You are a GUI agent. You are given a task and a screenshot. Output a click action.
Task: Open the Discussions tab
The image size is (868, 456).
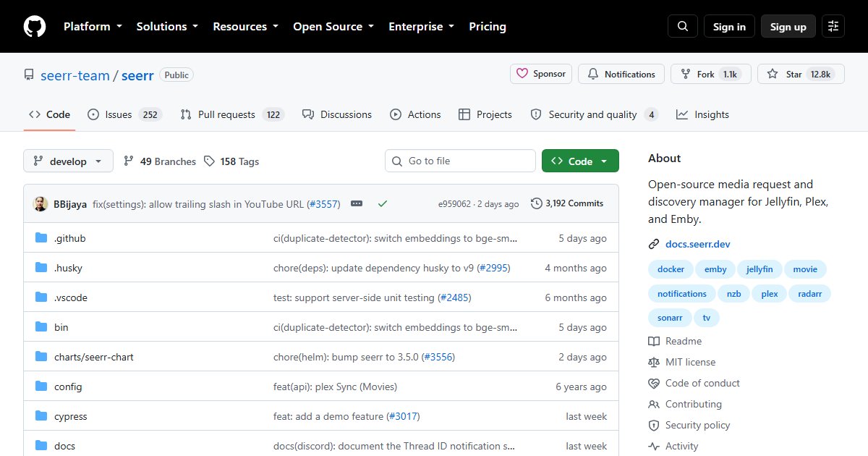337,114
